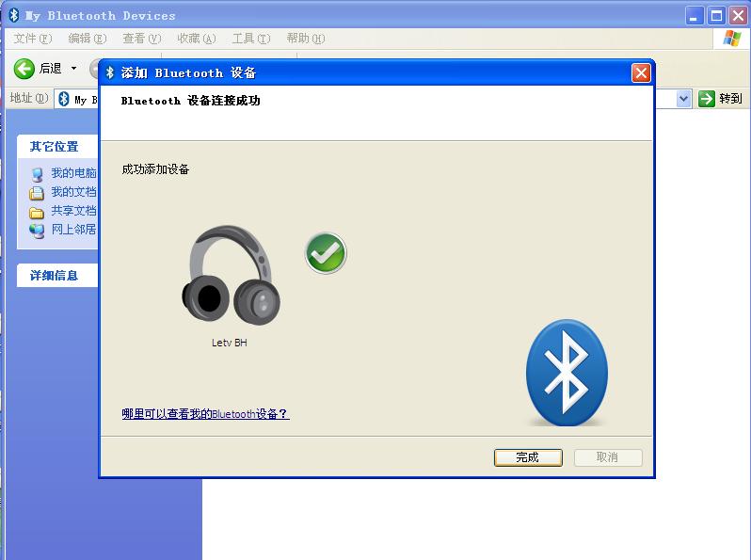Click the disabled 取消 button

click(x=608, y=457)
